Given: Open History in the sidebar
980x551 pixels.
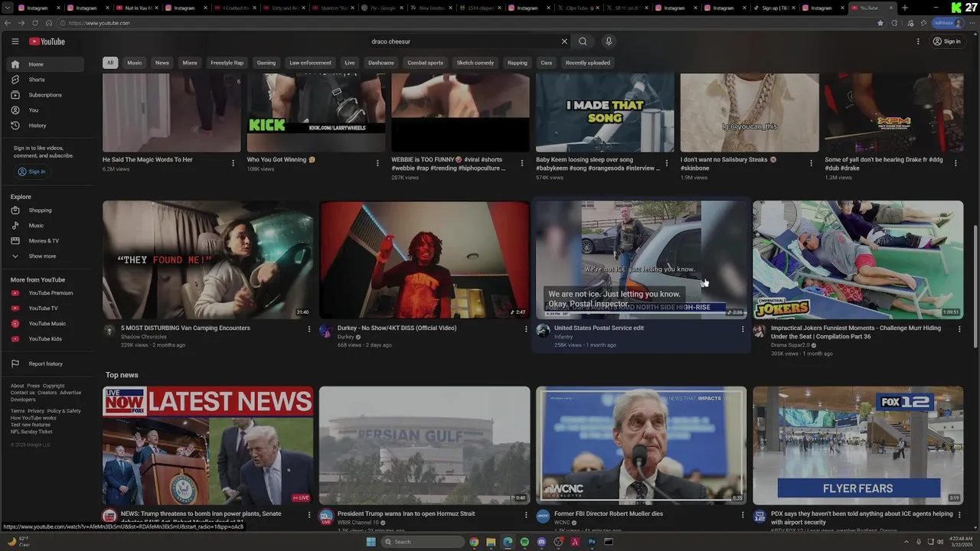Looking at the screenshot, I should [46, 126].
